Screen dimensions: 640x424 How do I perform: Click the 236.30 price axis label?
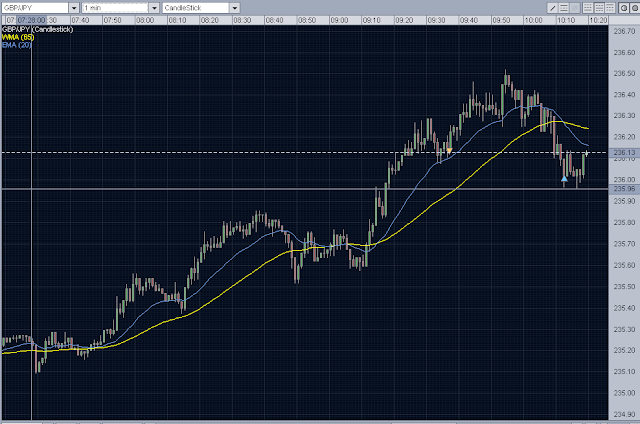tap(624, 116)
